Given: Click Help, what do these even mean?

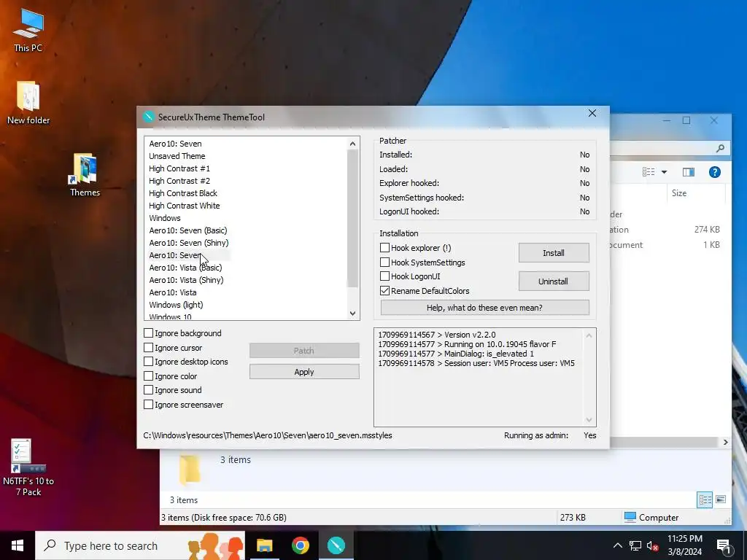Looking at the screenshot, I should (484, 308).
